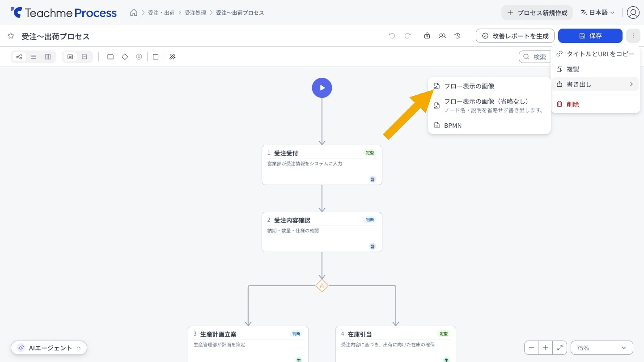Viewport: 644px width, 362px height.
Task: Click 改善レポートを生成 button
Action: (515, 36)
